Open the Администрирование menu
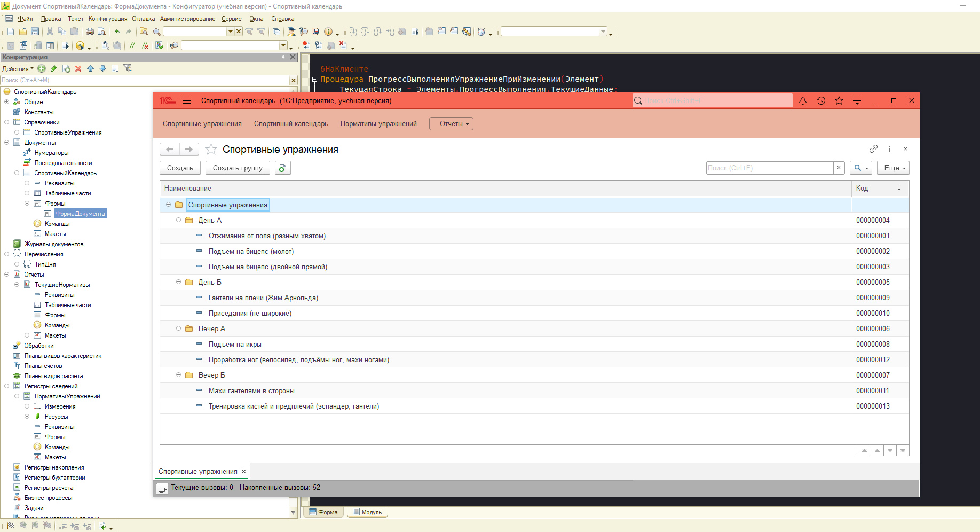Image resolution: width=980 pixels, height=532 pixels. 187,19
